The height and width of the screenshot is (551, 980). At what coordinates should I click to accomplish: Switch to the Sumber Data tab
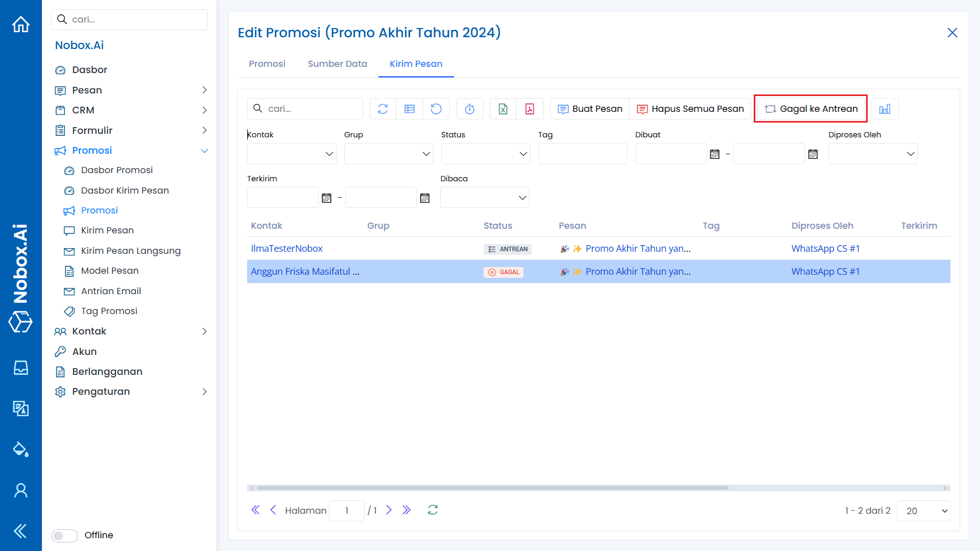pyautogui.click(x=337, y=64)
